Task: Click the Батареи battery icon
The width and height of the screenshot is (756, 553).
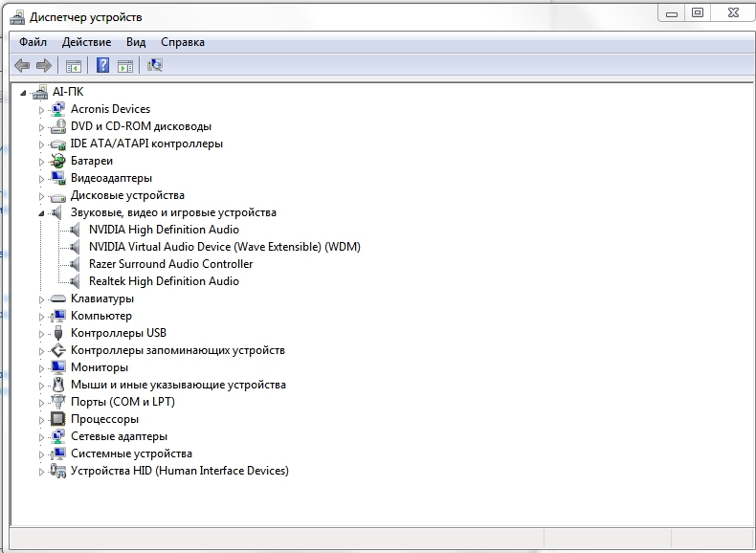Action: (x=58, y=161)
